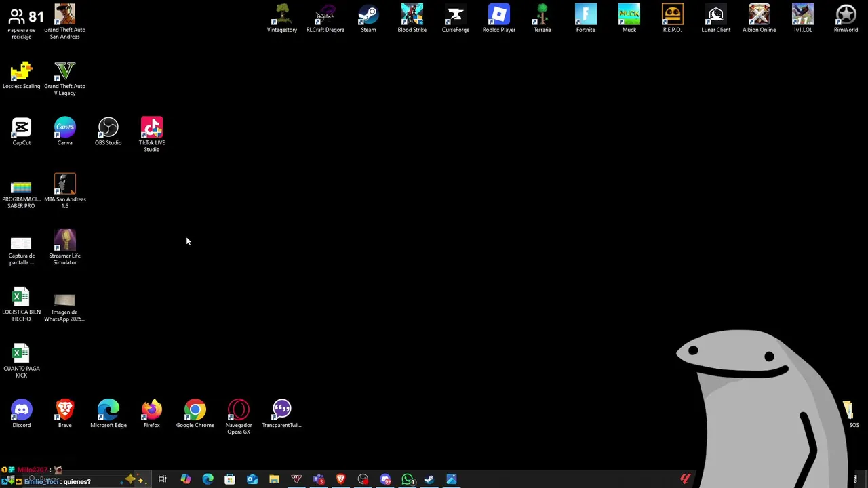Open Lunar Client shortcut
The width and height of the screenshot is (868, 488).
point(715,18)
